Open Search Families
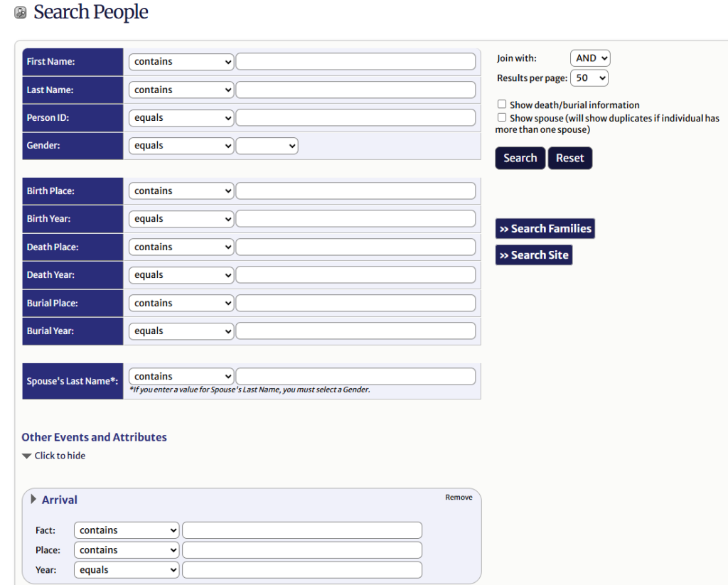This screenshot has height=585, width=728. coord(545,228)
